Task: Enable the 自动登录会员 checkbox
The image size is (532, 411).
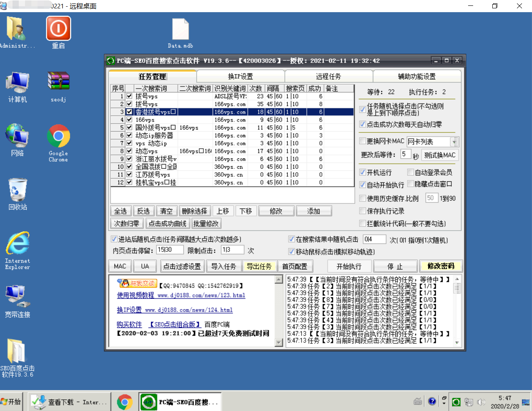Action: coord(410,173)
